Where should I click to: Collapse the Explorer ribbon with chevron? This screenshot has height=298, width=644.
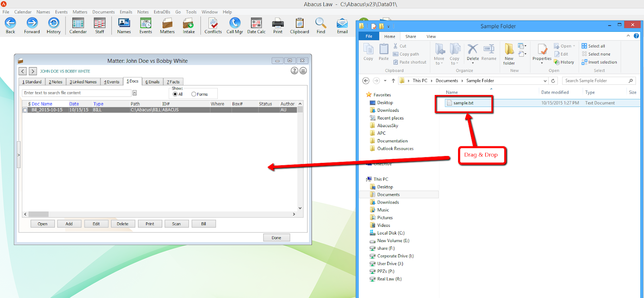(628, 36)
